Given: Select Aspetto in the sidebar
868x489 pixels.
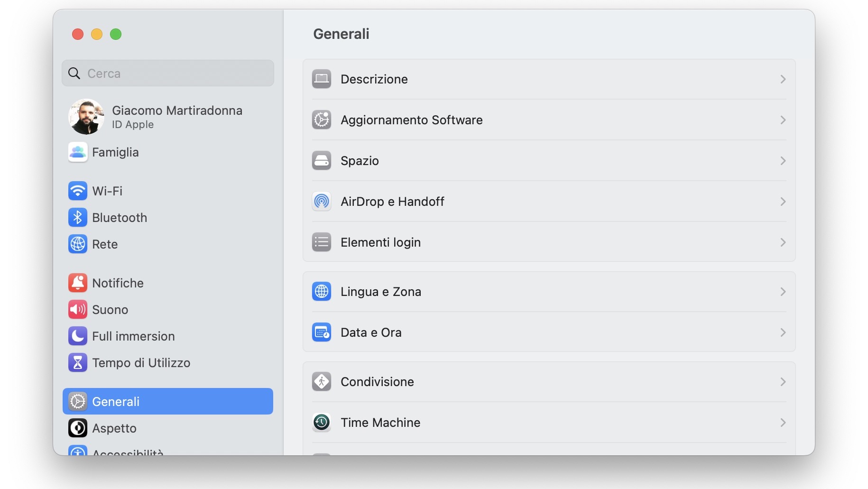Looking at the screenshot, I should (x=114, y=428).
